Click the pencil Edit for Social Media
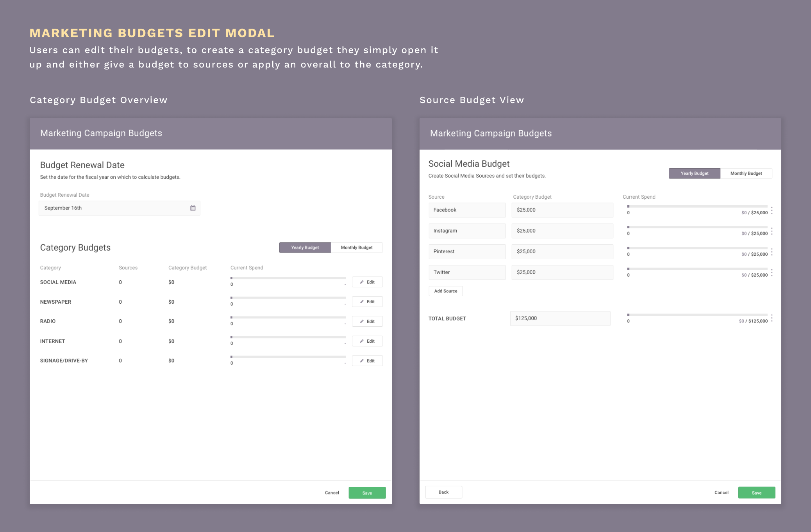811x532 pixels. [x=367, y=282]
